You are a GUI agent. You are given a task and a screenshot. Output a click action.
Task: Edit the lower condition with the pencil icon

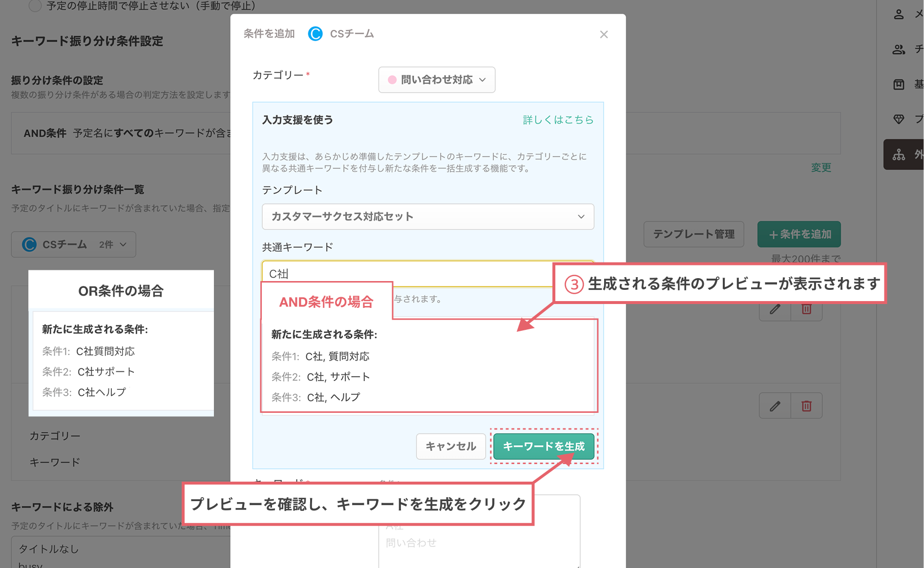(x=774, y=405)
